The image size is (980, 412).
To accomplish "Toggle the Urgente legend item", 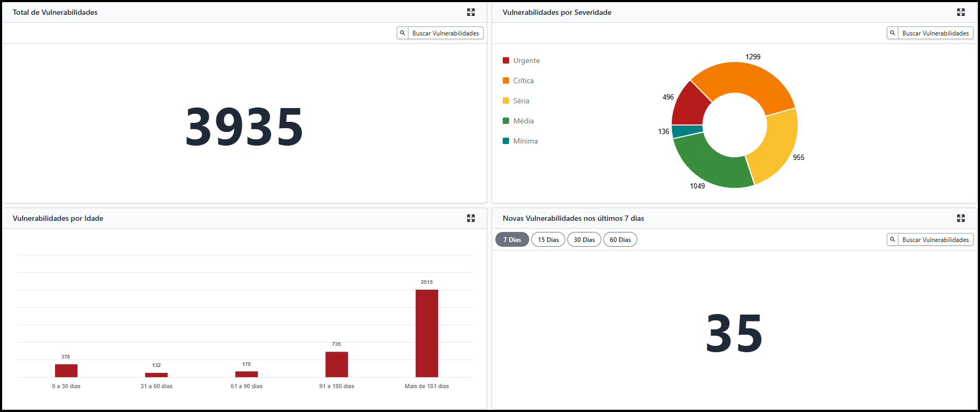I will click(x=526, y=60).
